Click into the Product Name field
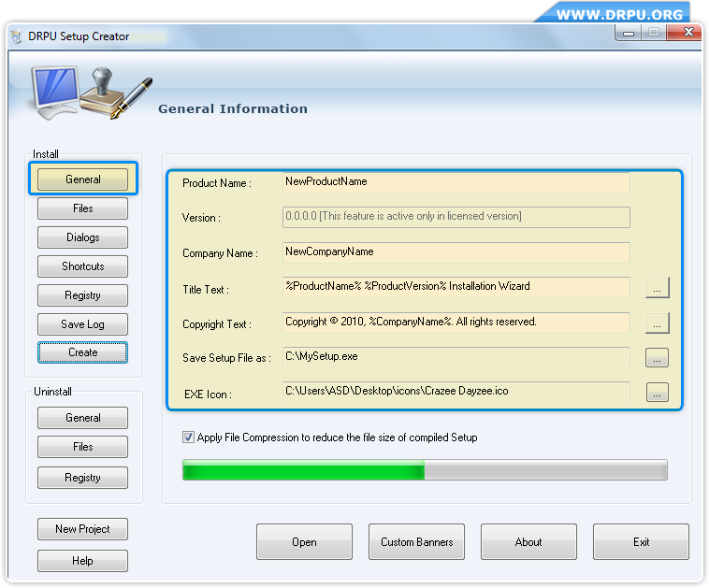The height and width of the screenshot is (588, 709). pyautogui.click(x=456, y=182)
